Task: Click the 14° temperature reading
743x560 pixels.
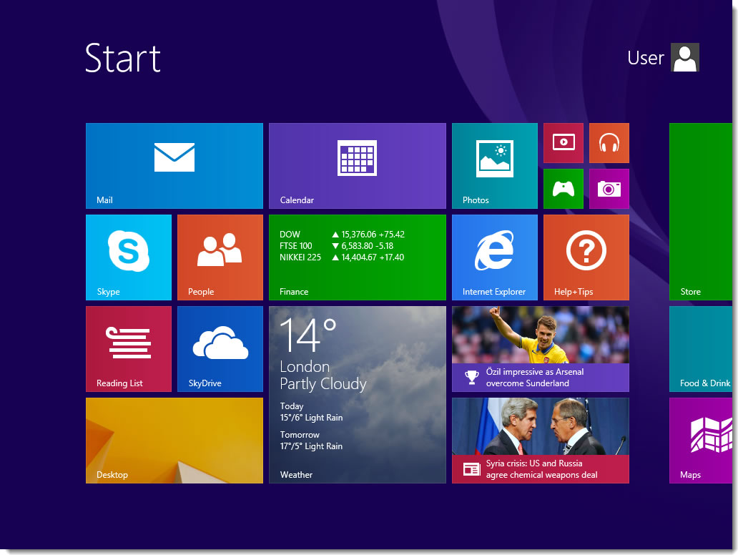Action: point(308,335)
